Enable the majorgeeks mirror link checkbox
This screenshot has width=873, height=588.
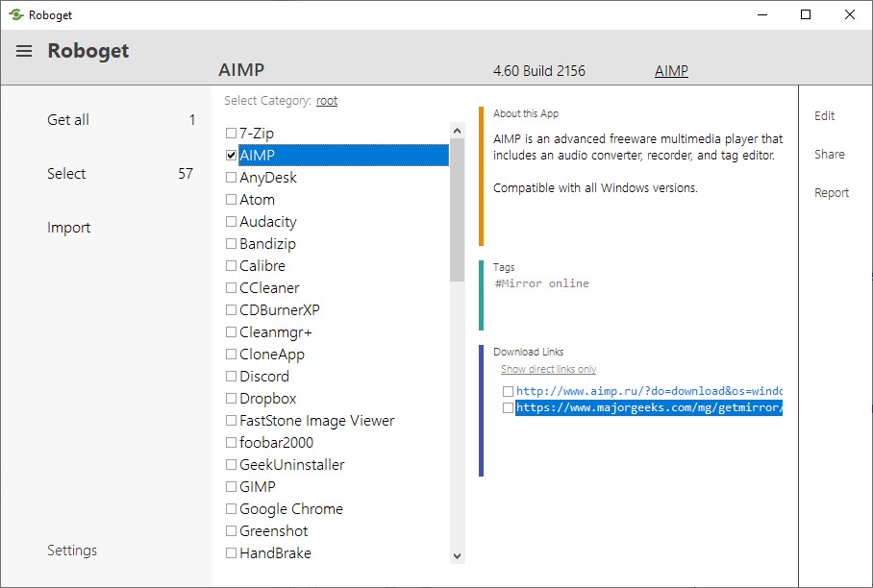(x=508, y=407)
